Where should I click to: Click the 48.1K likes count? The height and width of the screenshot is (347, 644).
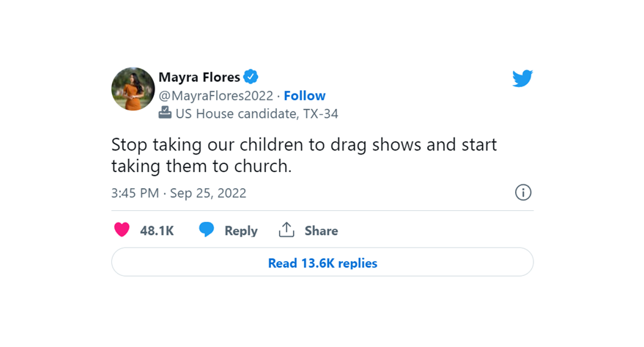(157, 231)
